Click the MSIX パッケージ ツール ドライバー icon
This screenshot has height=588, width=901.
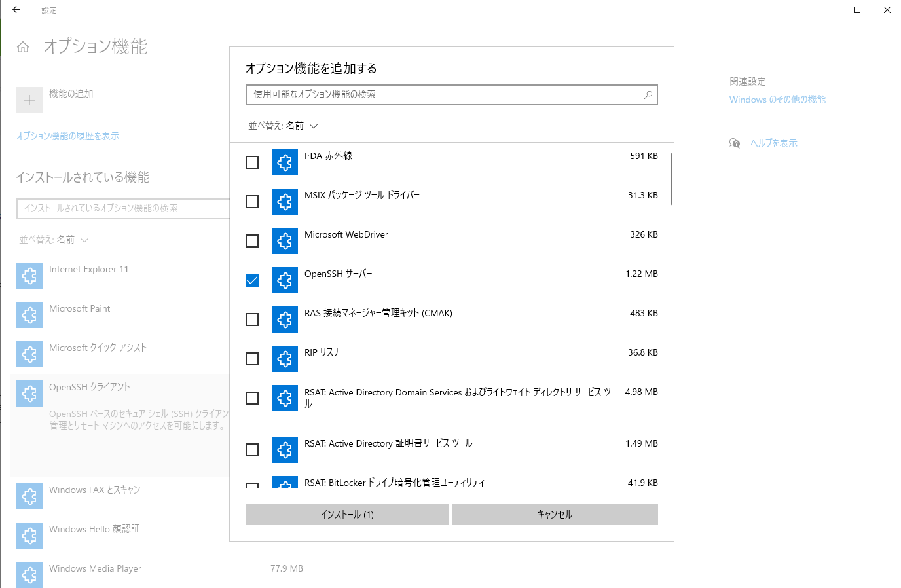285,202
